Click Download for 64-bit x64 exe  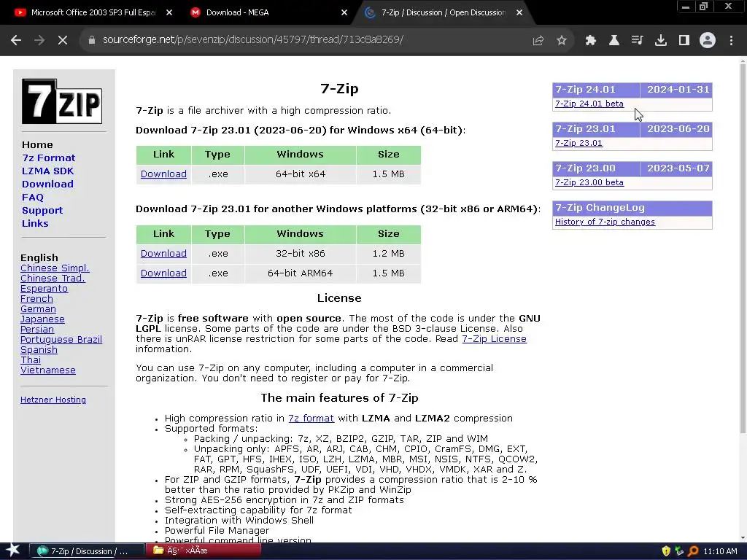[x=163, y=174]
